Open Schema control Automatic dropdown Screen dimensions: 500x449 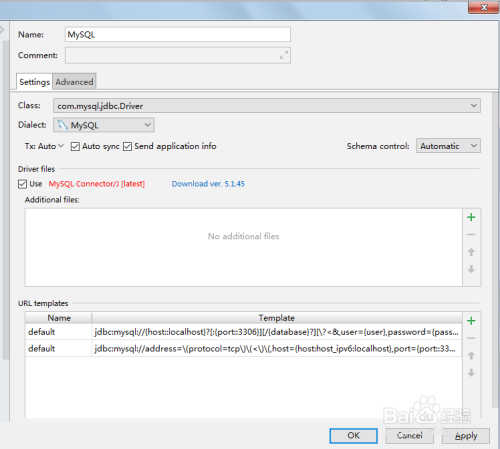coord(448,146)
